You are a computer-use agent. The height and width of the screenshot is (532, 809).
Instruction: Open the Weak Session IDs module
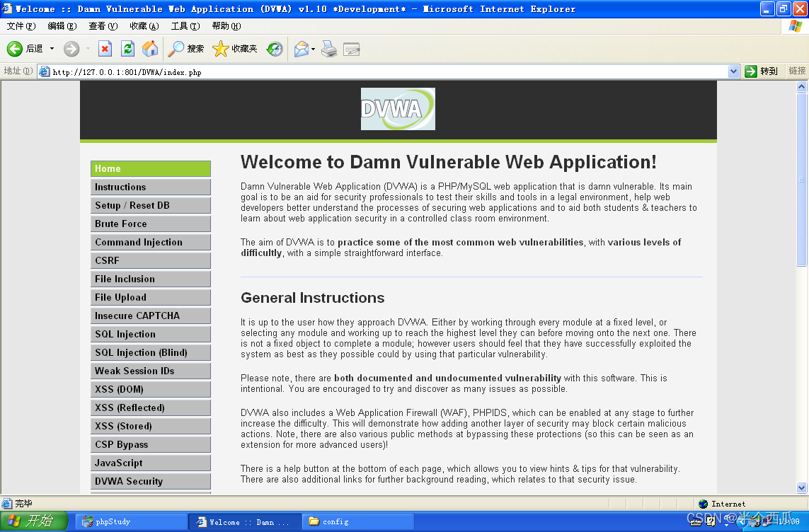pos(151,371)
